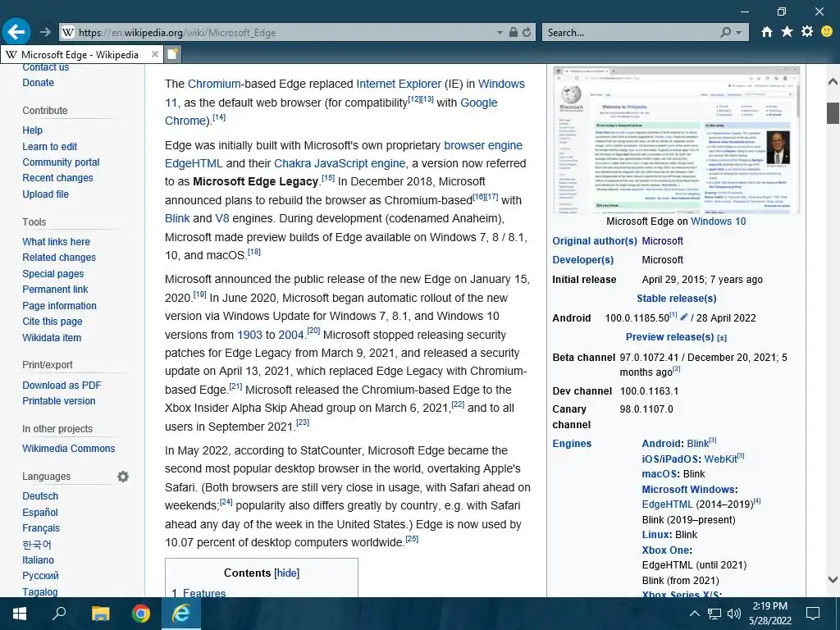The height and width of the screenshot is (630, 840).
Task: Click scrollbar down arrow
Action: pos(833,579)
